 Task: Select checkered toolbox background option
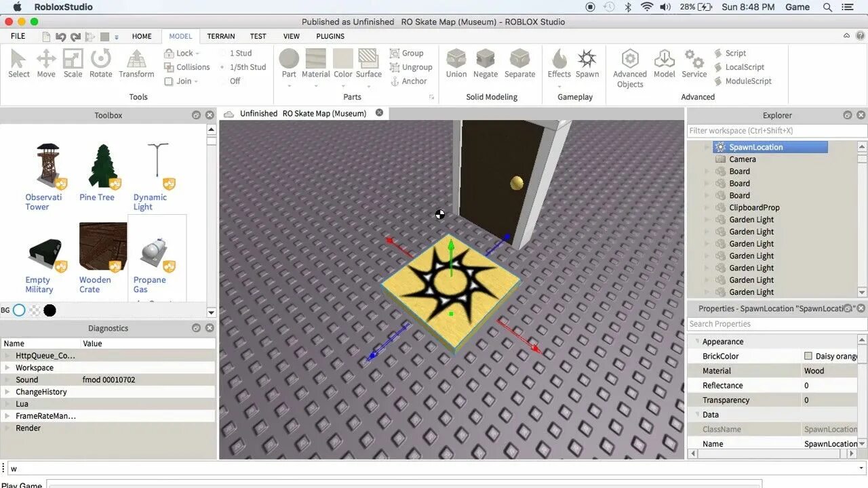point(34,310)
